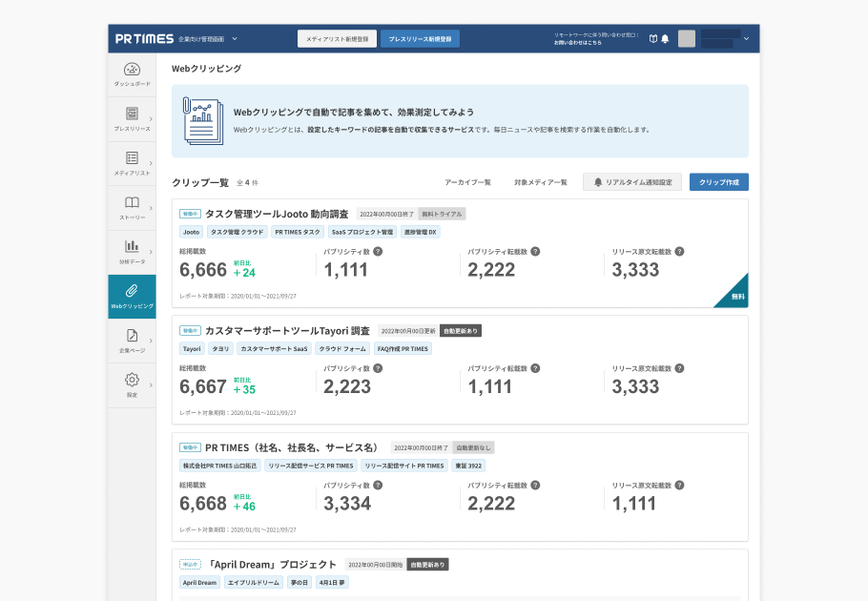Expand the ストーリー sidebar chevron
Image resolution: width=868 pixels, height=601 pixels.
tap(151, 208)
